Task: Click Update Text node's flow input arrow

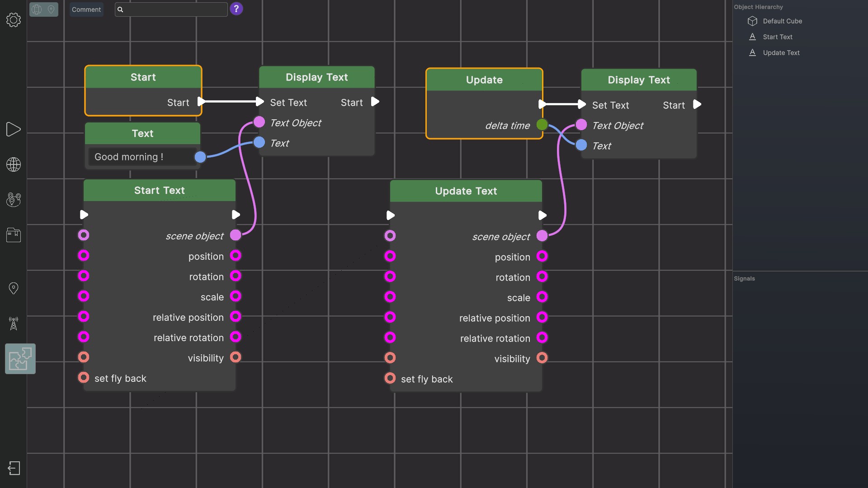Action: [x=391, y=216]
